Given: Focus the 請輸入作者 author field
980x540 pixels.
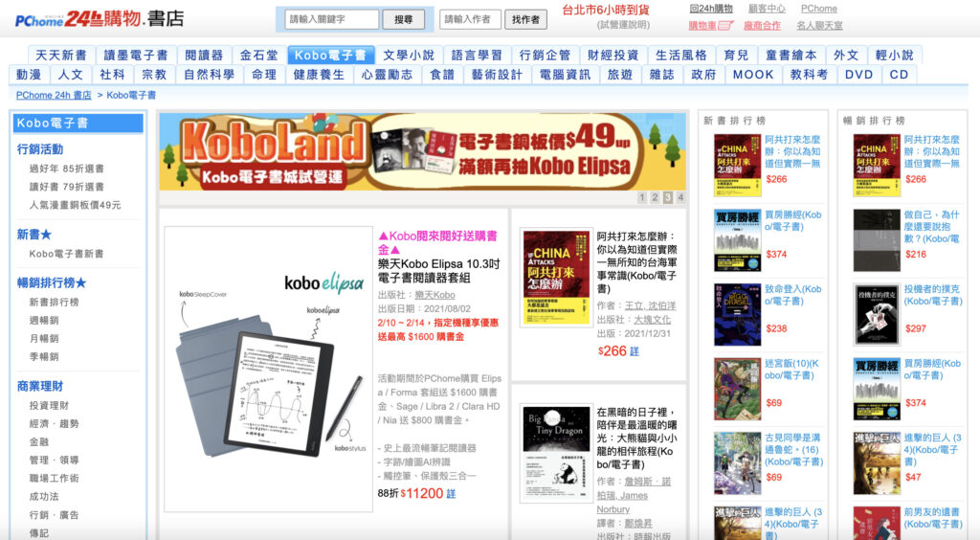Looking at the screenshot, I should (x=469, y=19).
